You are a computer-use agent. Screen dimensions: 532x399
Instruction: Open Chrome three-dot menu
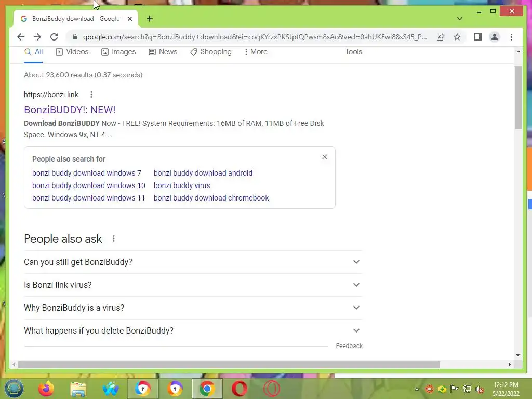click(x=511, y=37)
